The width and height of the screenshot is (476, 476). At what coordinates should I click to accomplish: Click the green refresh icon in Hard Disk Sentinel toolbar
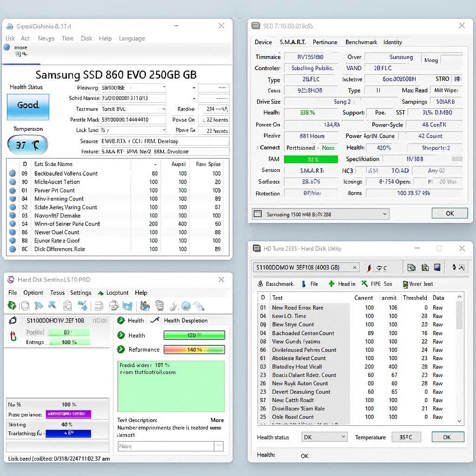[x=12, y=305]
